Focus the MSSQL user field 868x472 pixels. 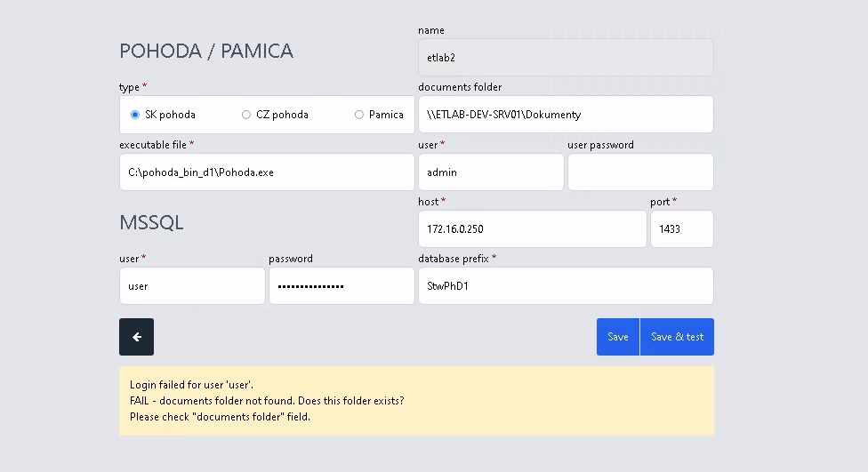192,286
